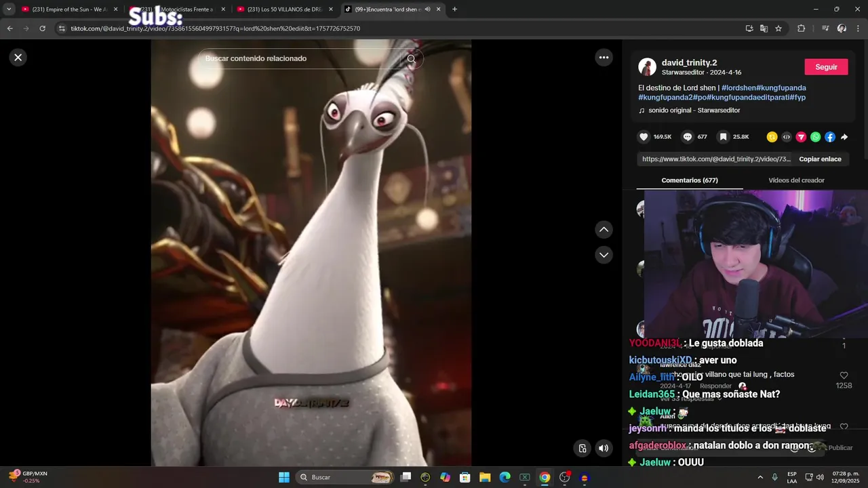Open the GBP/MXN taskbar widget
Image resolution: width=868 pixels, height=488 pixels.
click(28, 477)
